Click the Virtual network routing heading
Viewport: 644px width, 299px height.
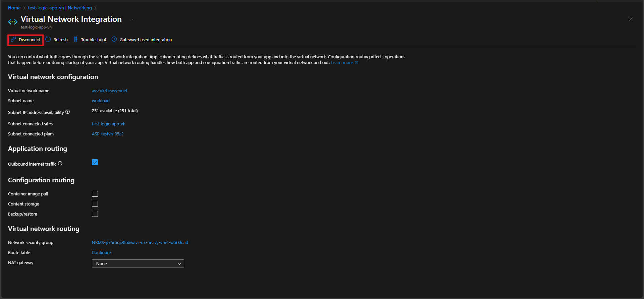pos(44,229)
